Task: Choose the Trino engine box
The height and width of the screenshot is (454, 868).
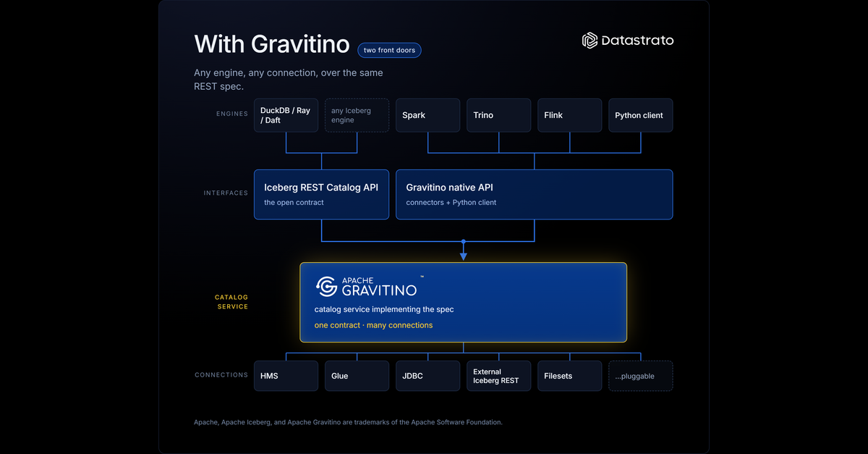Action: pyautogui.click(x=498, y=115)
